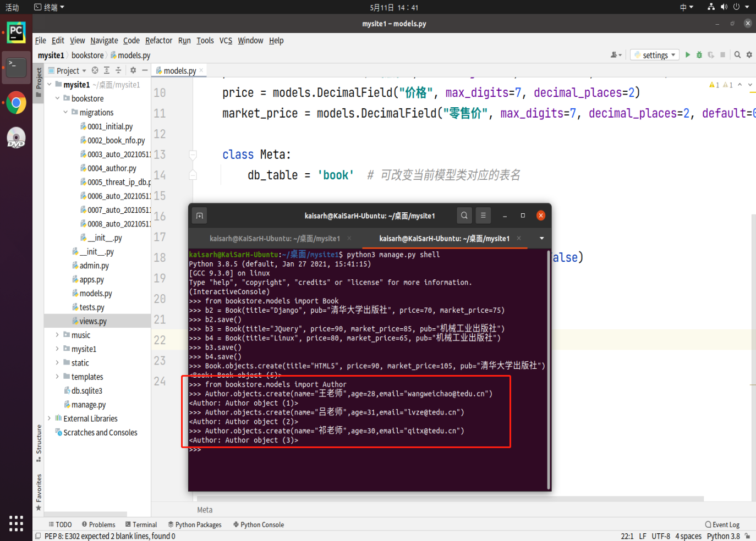Debug the settings configuration
The image size is (756, 541).
pyautogui.click(x=699, y=55)
